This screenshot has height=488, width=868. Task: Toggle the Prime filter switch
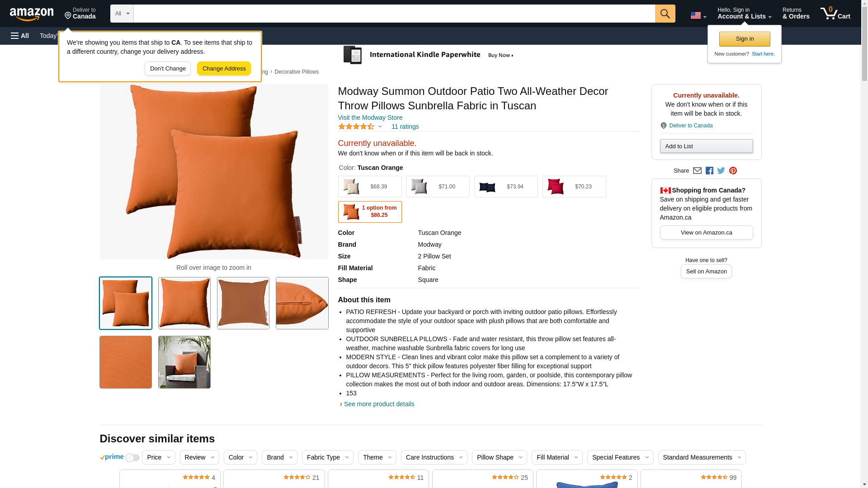tap(132, 458)
